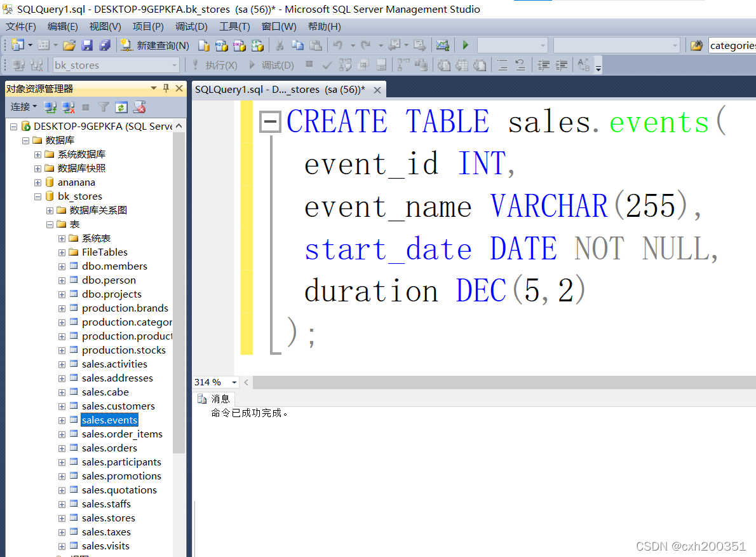Click the Display Estimated Execution Plan icon
The width and height of the screenshot is (756, 557).
point(345,65)
